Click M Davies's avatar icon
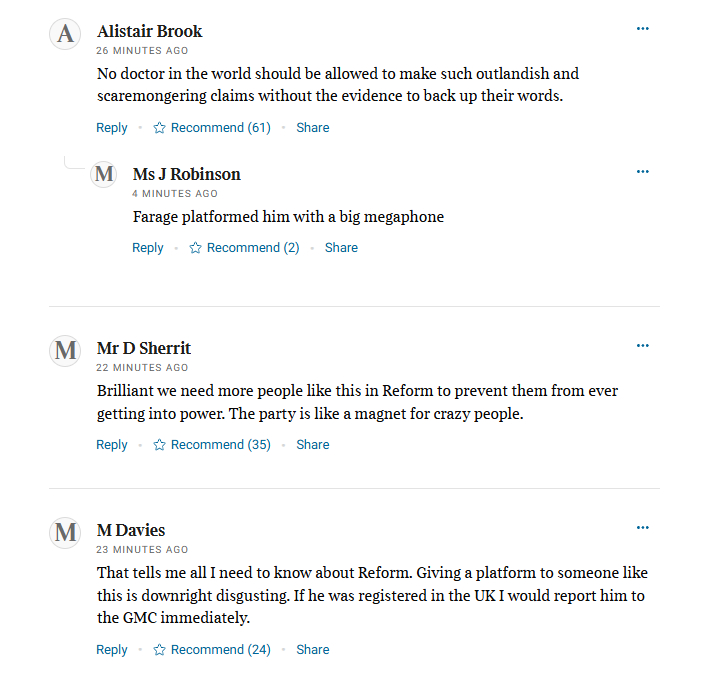The image size is (702, 673). [x=65, y=532]
